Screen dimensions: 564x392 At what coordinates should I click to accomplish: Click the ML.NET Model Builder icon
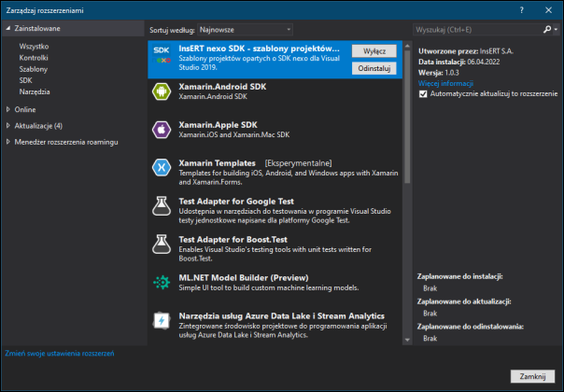(161, 282)
